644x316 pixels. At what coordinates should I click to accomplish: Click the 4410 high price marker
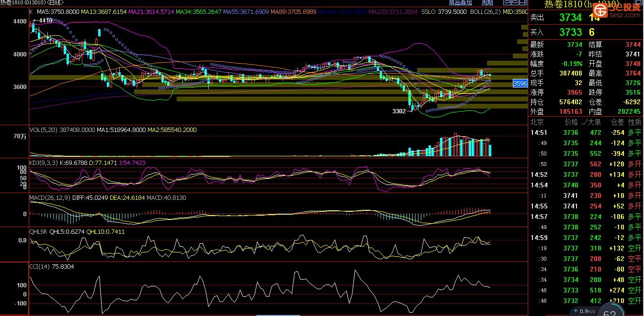45,21
